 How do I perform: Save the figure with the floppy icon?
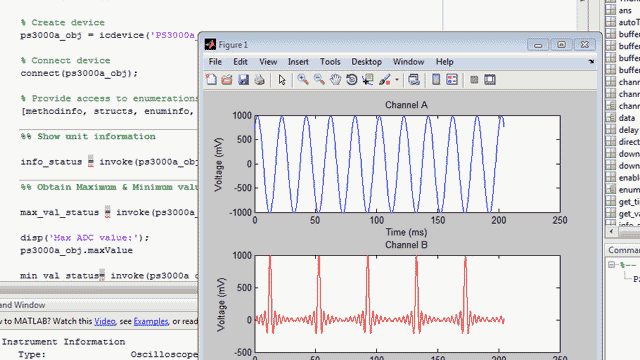point(243,80)
